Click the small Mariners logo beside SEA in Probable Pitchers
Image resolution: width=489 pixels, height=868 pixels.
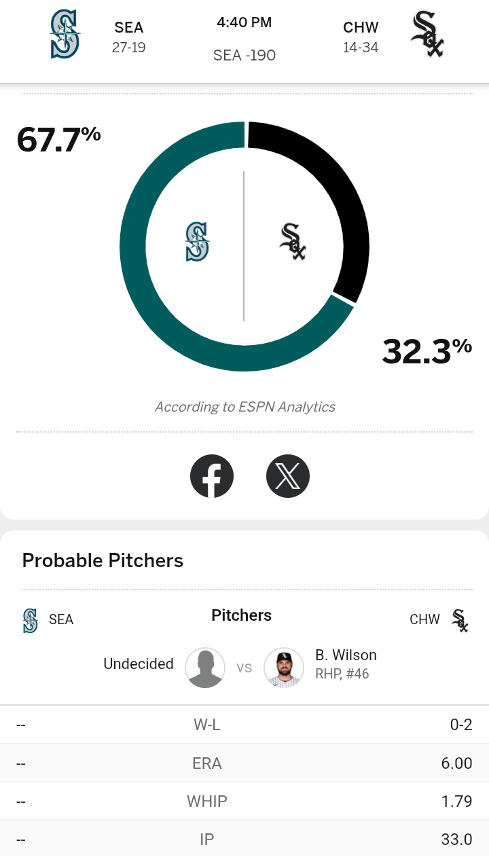[30, 620]
